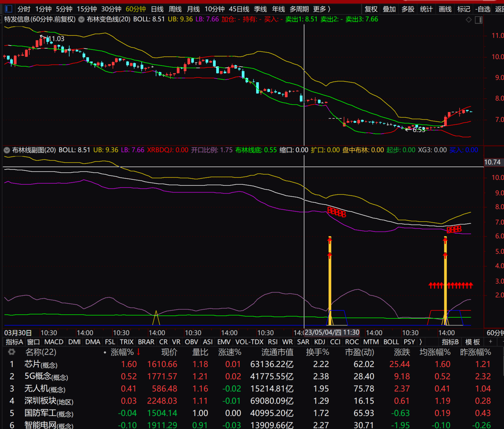Click the -自选 remove from watchlist button
The height and width of the screenshot is (429, 504).
tap(483, 9)
